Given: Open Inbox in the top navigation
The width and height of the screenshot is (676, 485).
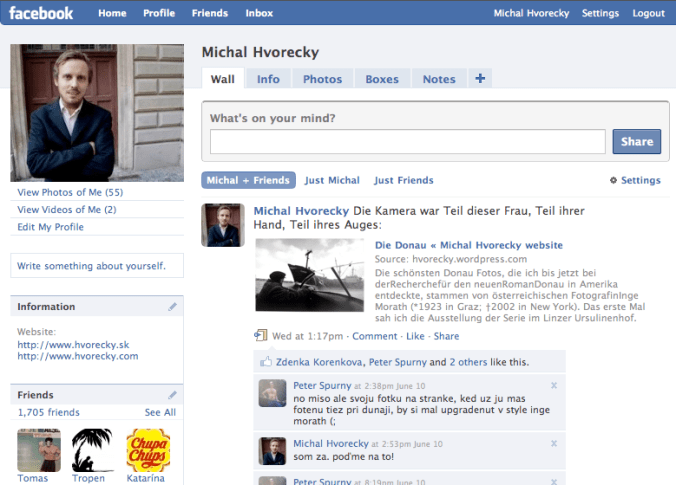Looking at the screenshot, I should 259,13.
